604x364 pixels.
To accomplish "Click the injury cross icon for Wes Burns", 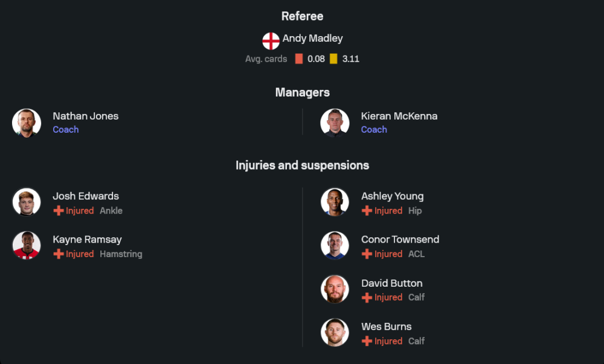I will coord(367,341).
